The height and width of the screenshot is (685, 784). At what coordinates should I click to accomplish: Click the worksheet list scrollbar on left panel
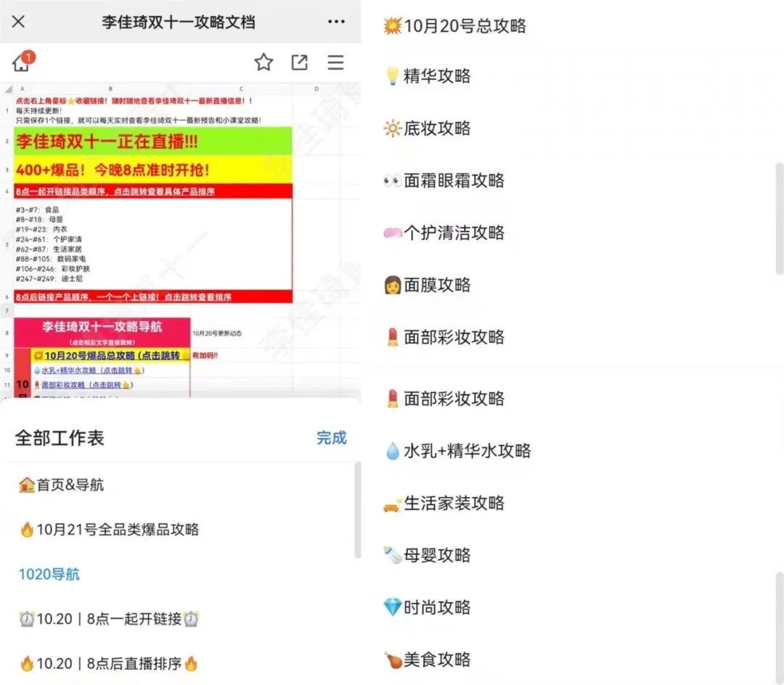point(357,509)
